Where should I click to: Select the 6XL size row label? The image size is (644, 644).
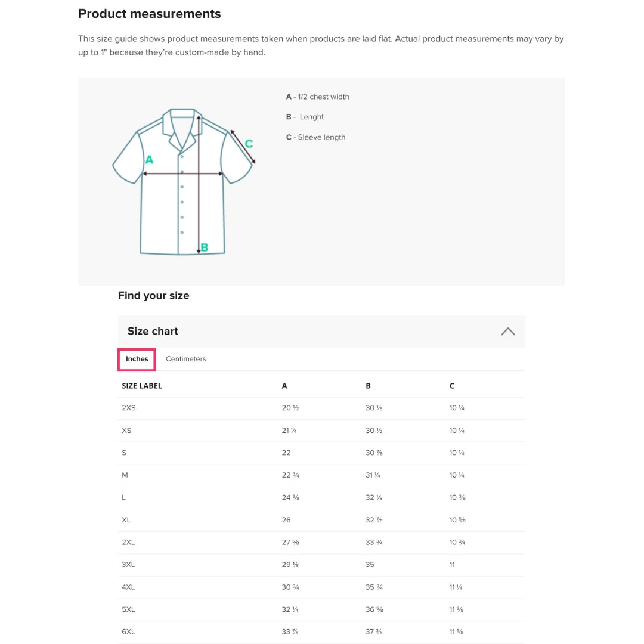128,631
